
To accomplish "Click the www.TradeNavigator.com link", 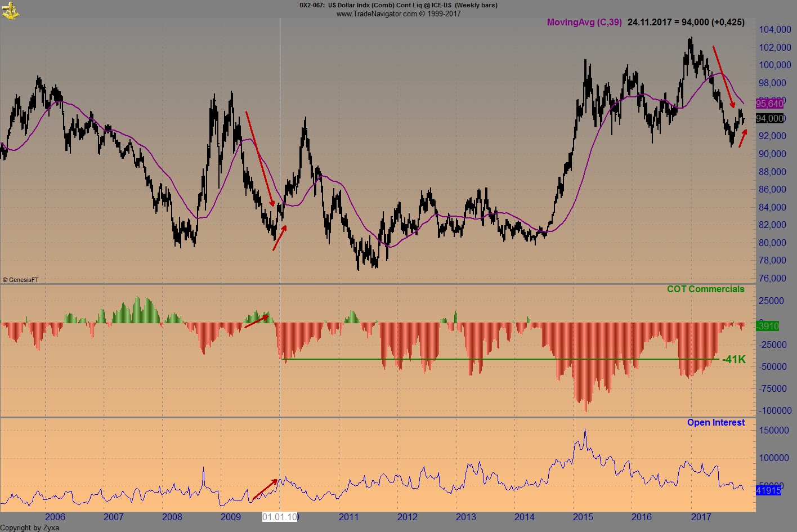I will tap(378, 14).
